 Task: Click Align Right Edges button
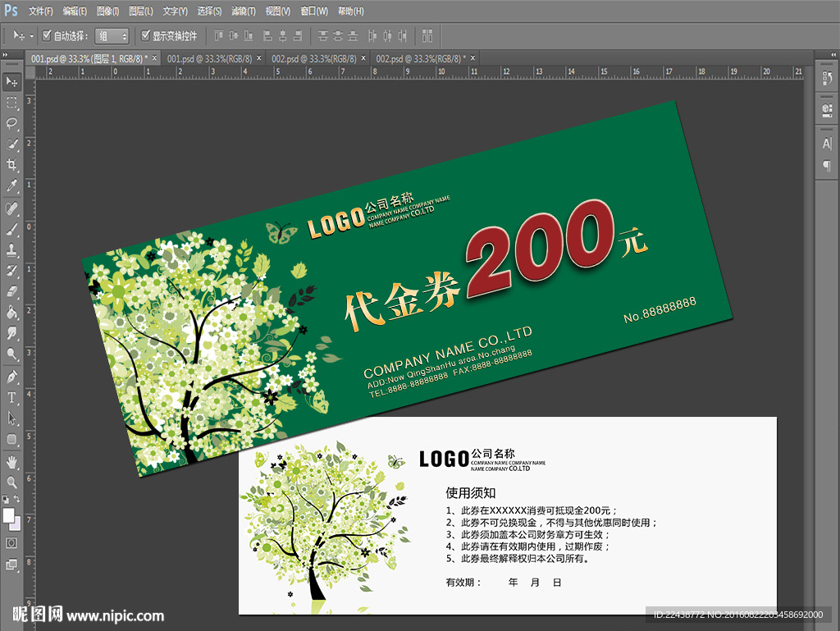tap(298, 36)
